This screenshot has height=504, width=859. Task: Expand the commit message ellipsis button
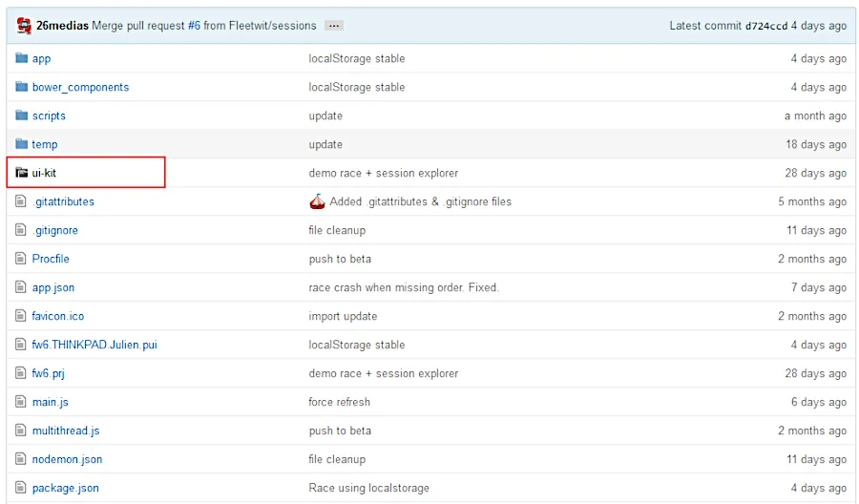click(333, 26)
